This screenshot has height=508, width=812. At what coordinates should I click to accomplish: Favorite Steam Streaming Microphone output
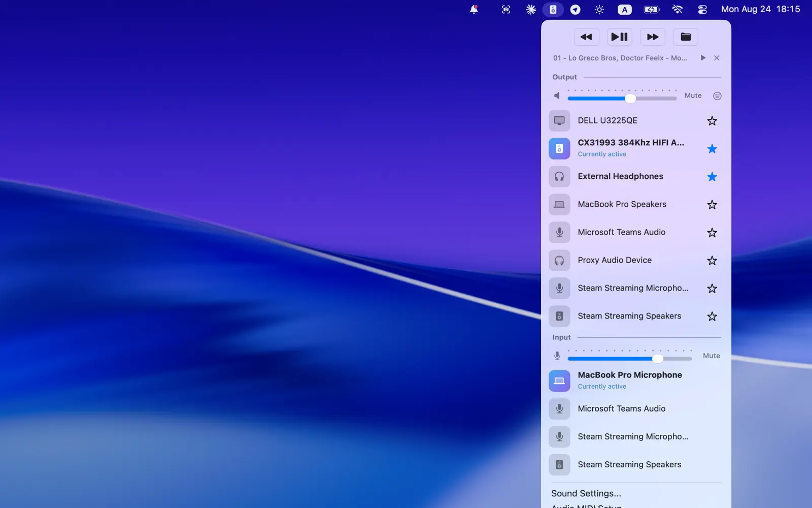click(x=712, y=288)
